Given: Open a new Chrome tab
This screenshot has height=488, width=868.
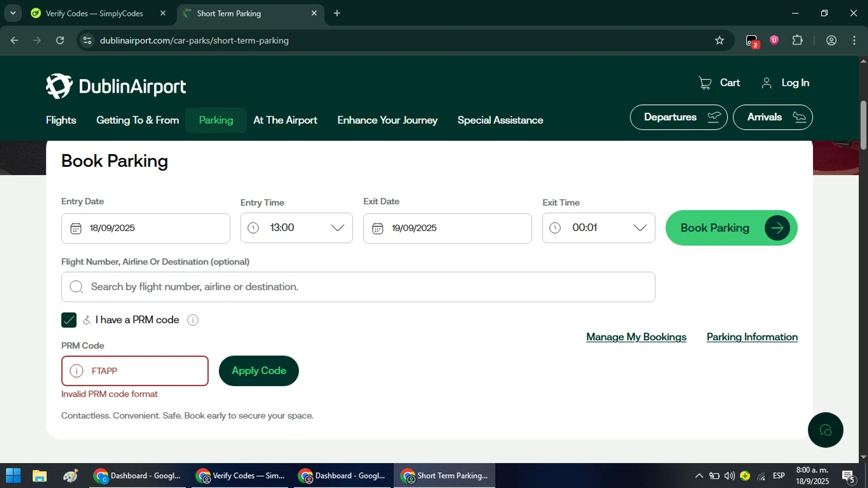Looking at the screenshot, I should pos(337,13).
